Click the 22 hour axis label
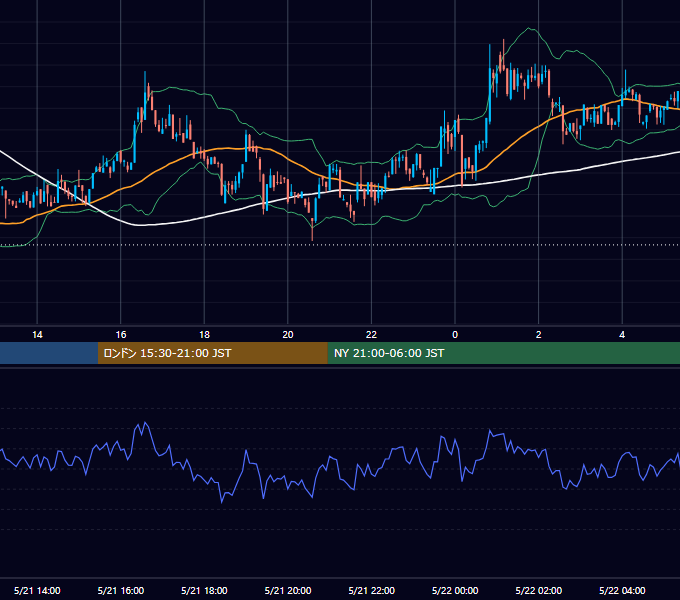Viewport: 680px width, 600px height. click(371, 335)
